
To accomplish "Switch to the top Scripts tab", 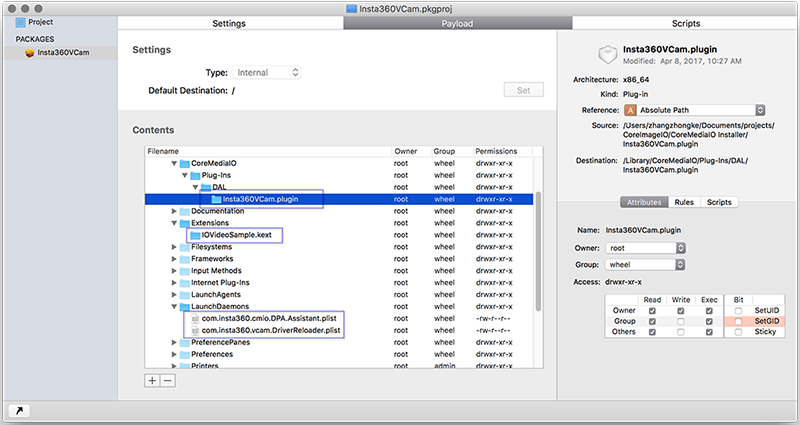I will pos(686,23).
